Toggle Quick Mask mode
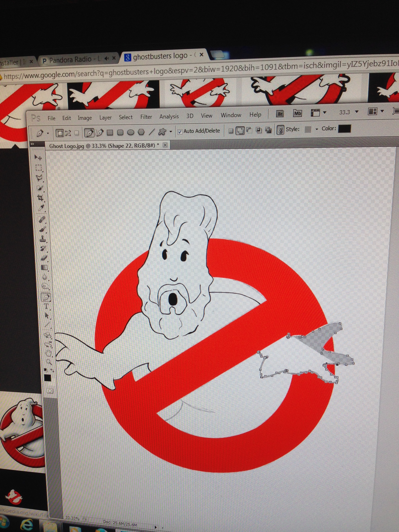 [50, 391]
